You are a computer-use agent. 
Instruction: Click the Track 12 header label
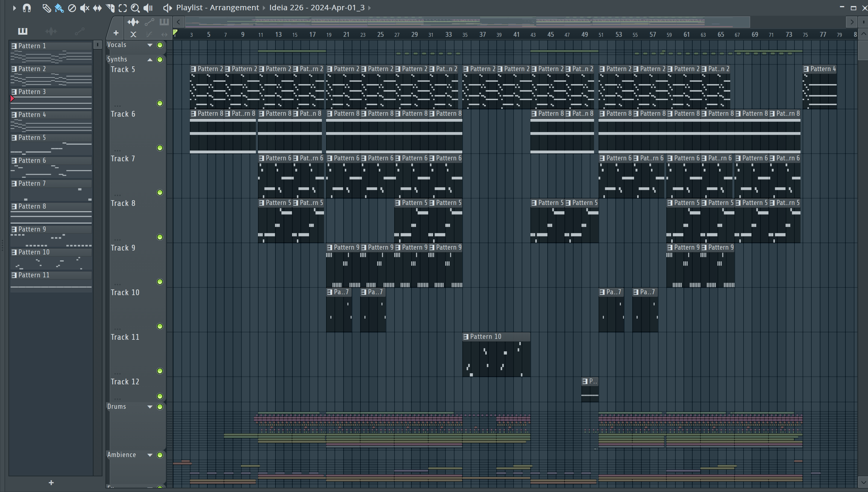click(125, 381)
